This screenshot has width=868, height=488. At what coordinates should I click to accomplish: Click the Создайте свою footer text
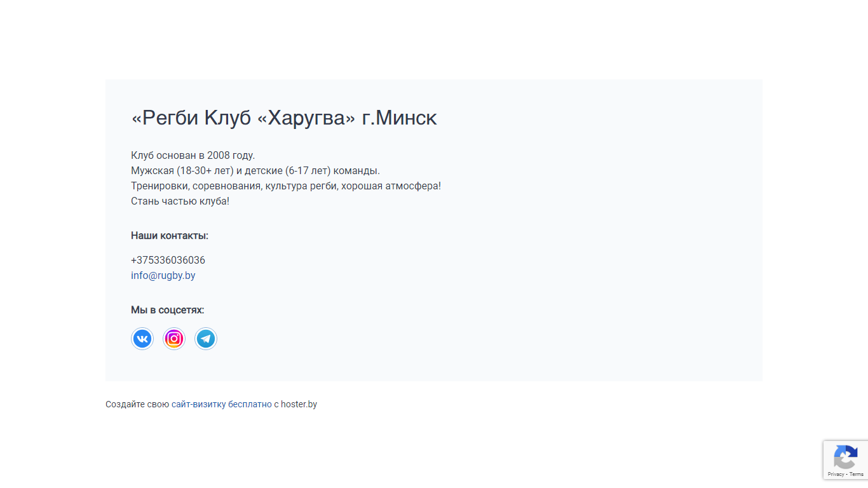pos(137,404)
